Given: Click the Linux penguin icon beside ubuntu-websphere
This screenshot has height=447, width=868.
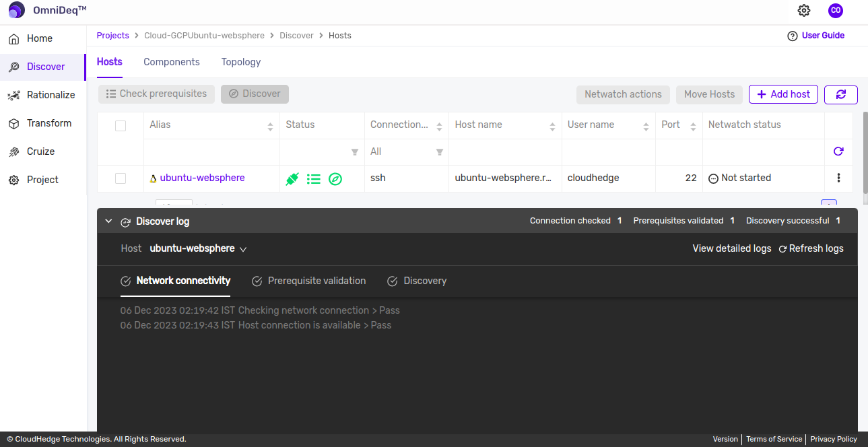Looking at the screenshot, I should (x=154, y=178).
